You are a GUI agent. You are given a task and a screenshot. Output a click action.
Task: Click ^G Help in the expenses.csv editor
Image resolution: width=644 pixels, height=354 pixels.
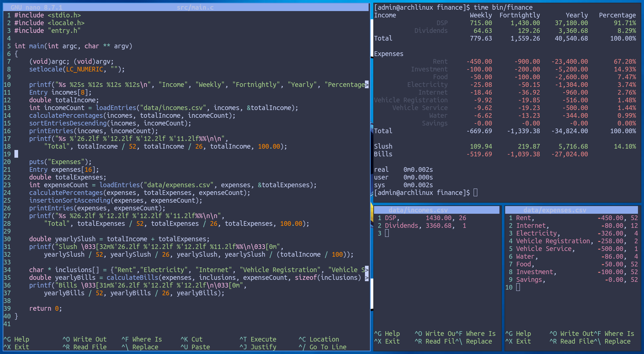518,334
